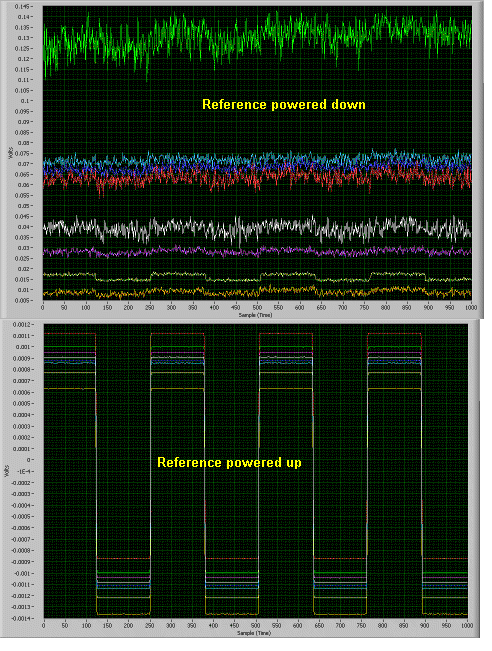Click the 'Reference powered up' annotation text

229,463
